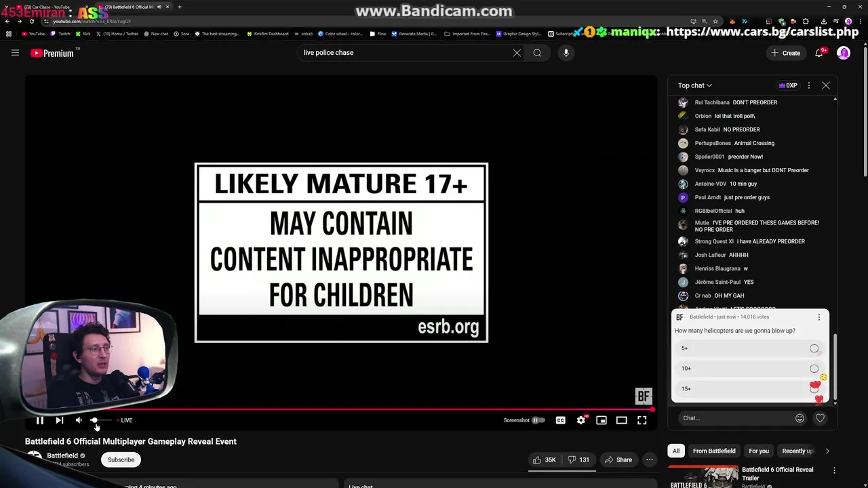Open a new browser tab

(179, 7)
